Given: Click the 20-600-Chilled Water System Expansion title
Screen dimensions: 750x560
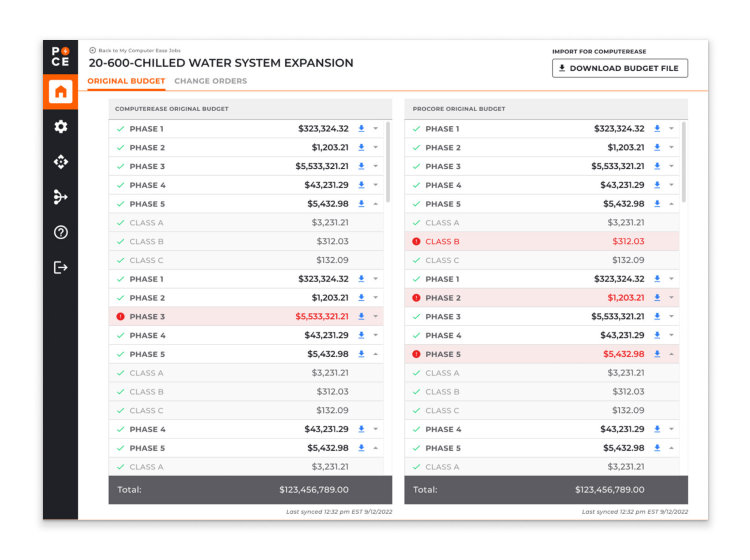Looking at the screenshot, I should [x=221, y=63].
